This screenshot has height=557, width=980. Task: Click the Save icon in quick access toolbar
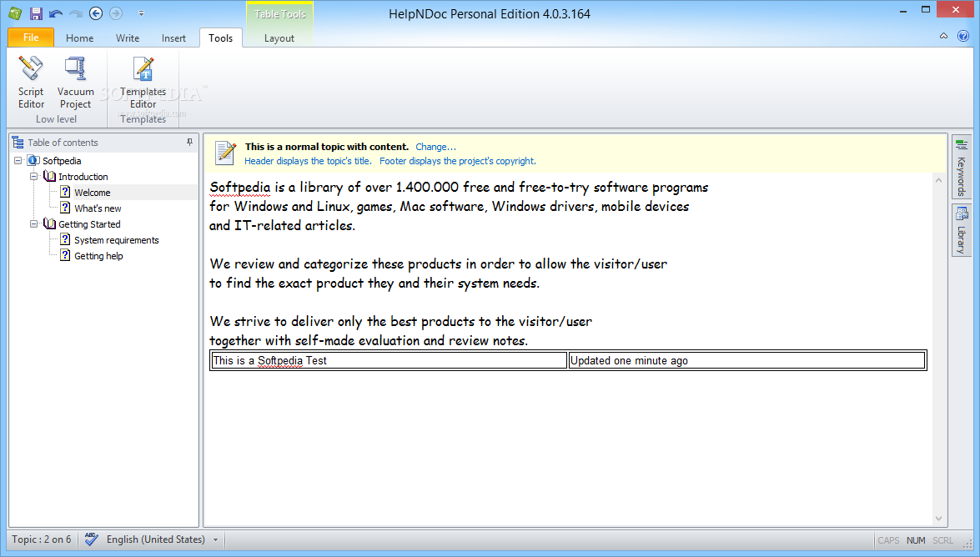click(x=36, y=13)
